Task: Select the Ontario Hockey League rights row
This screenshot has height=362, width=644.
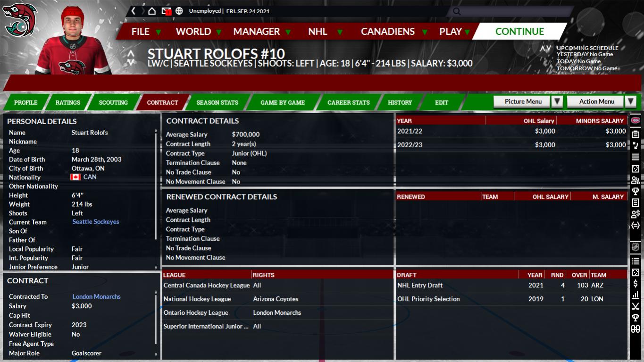Action: point(277,312)
